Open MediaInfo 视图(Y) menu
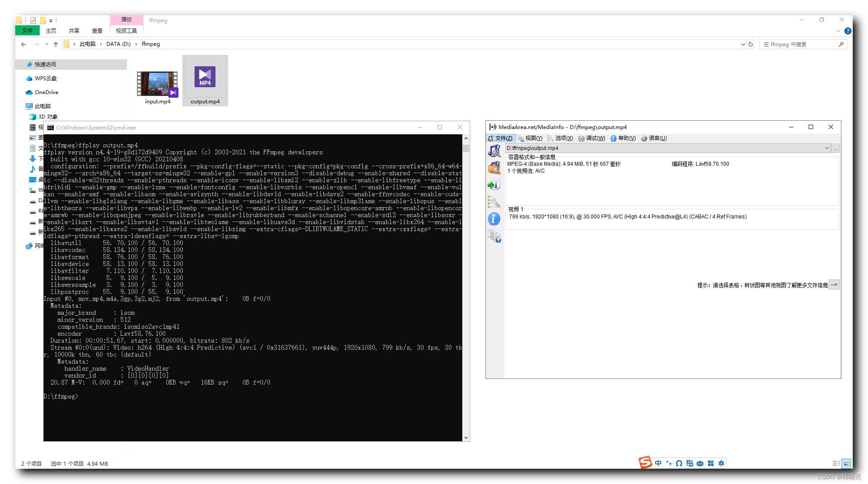 point(530,138)
